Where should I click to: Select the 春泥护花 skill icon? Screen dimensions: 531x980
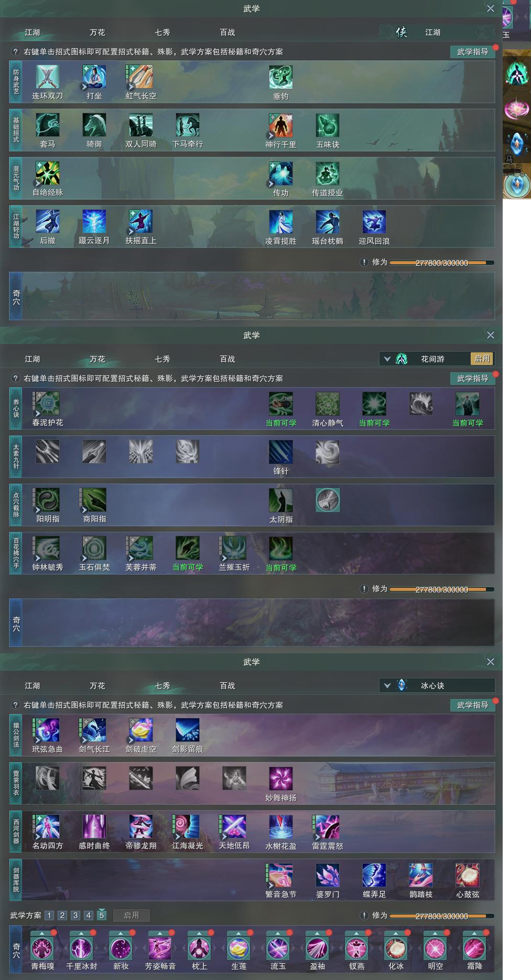click(x=48, y=404)
